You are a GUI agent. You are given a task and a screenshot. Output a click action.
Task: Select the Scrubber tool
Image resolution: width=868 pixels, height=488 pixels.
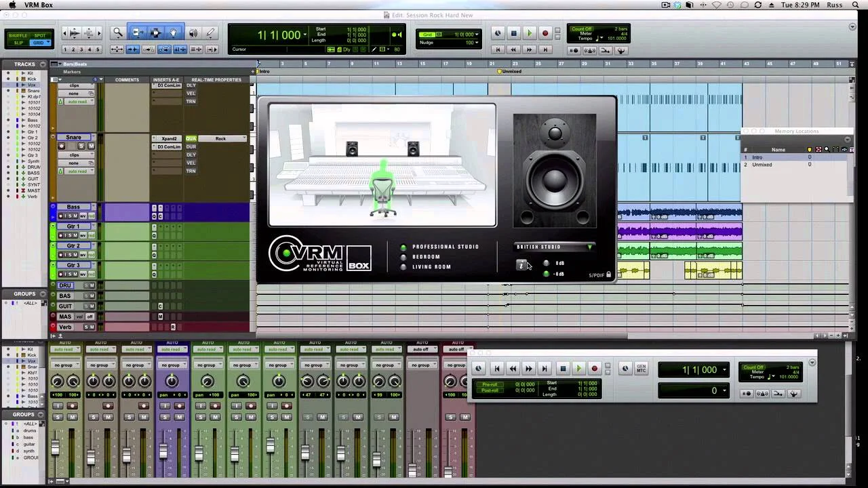(x=193, y=33)
